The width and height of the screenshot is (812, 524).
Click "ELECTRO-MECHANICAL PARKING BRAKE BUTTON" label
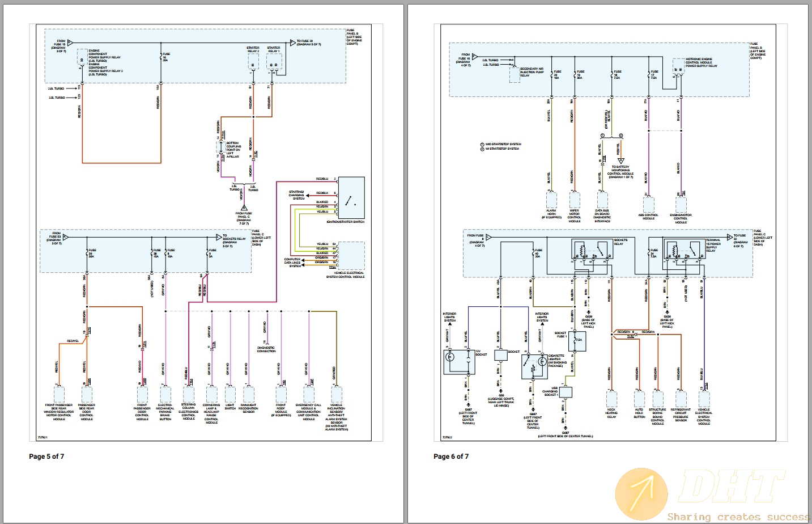click(x=165, y=412)
